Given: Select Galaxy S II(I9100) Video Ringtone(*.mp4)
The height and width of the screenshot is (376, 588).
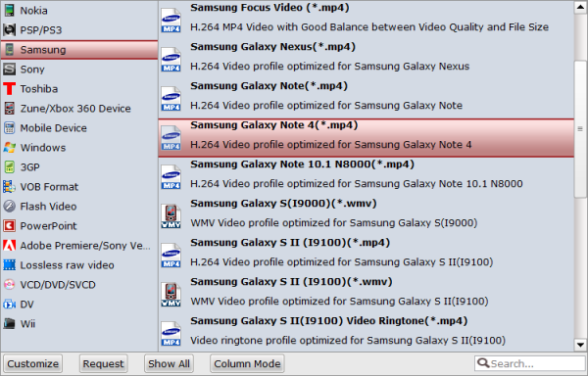Looking at the screenshot, I should pos(366,334).
